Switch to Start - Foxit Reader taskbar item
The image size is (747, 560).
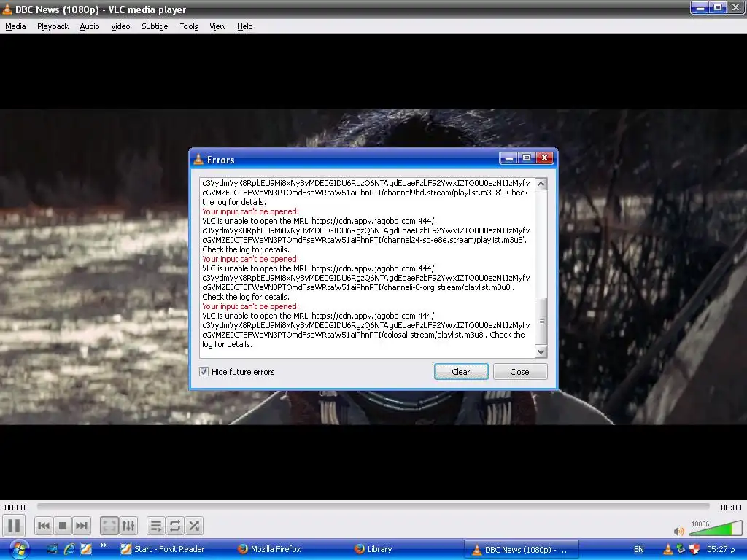click(x=163, y=549)
